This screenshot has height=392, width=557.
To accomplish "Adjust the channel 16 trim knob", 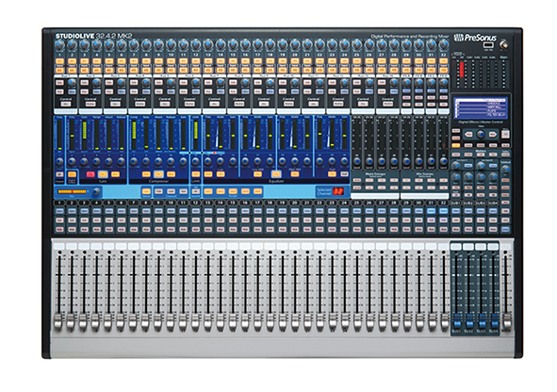I will click(245, 44).
